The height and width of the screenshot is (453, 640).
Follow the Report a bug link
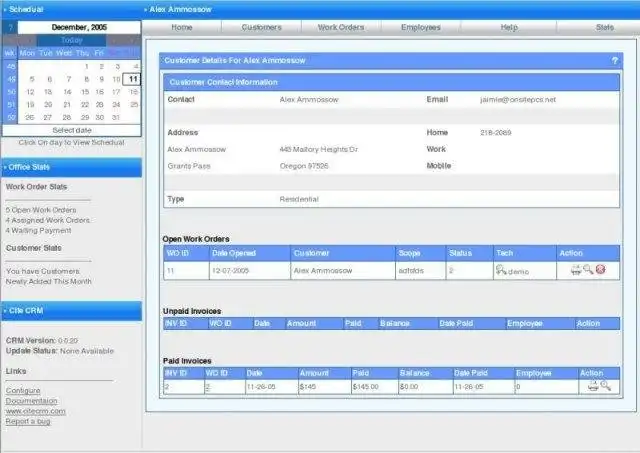coord(28,421)
